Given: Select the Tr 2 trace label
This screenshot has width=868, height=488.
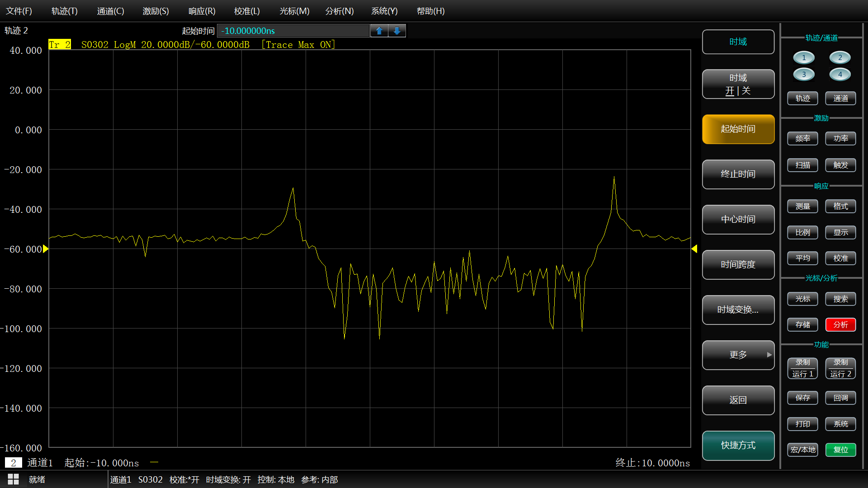Looking at the screenshot, I should tap(60, 45).
